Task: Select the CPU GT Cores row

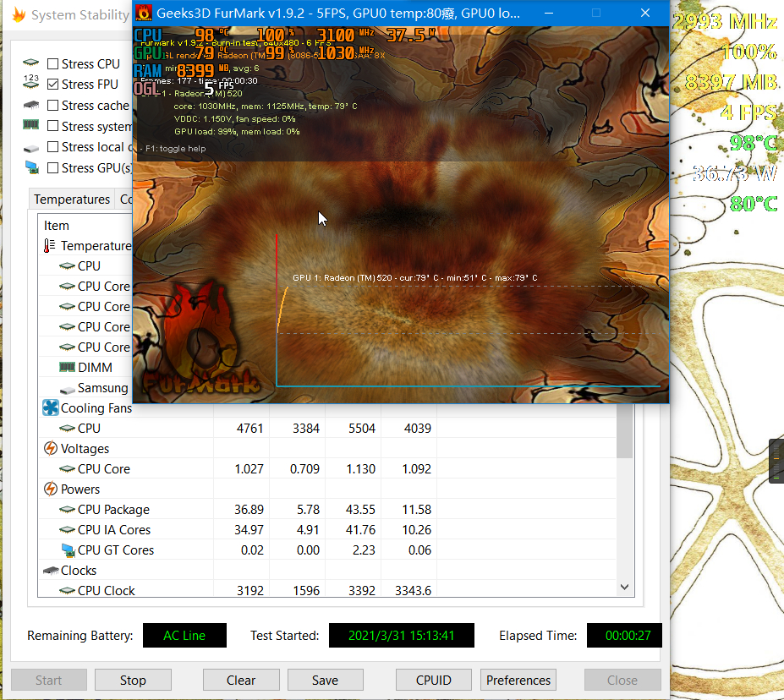Action: pos(327,550)
